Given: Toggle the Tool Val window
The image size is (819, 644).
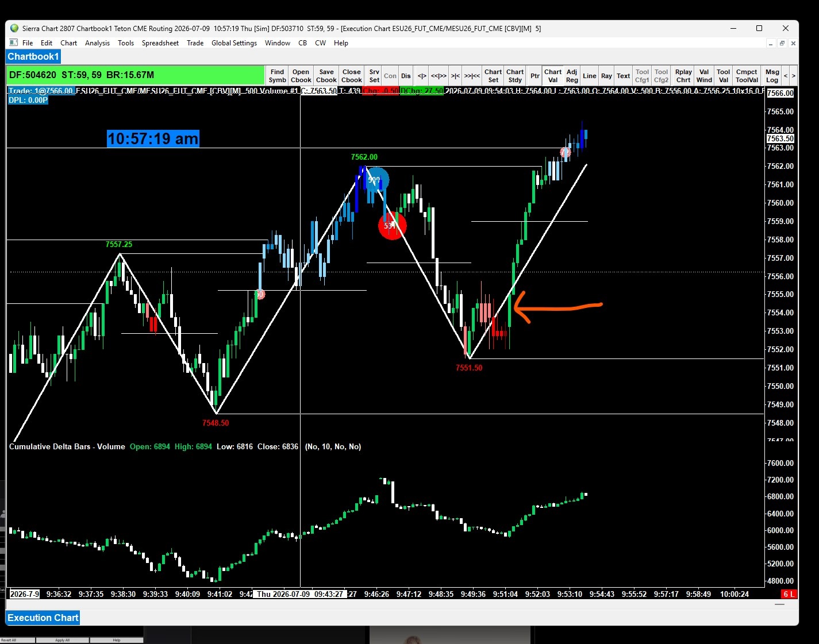Looking at the screenshot, I should click(x=724, y=76).
